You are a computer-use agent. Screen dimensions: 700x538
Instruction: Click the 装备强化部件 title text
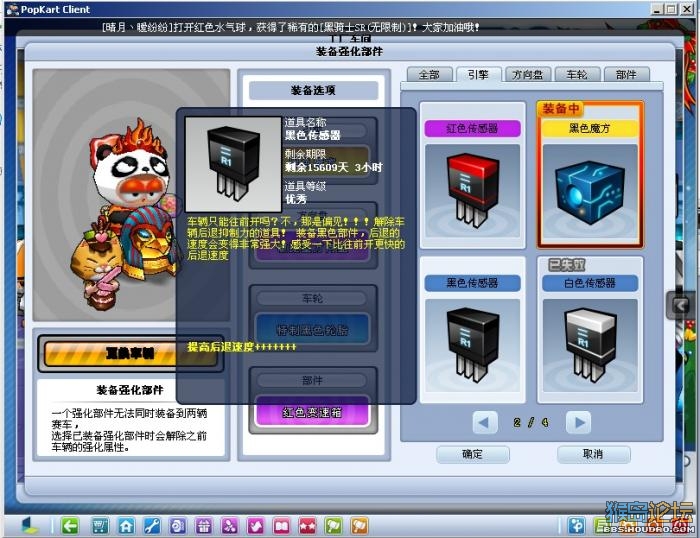tap(349, 52)
